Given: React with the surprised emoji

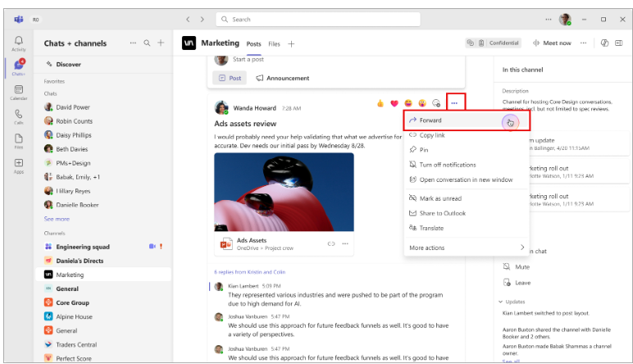Looking at the screenshot, I should pos(422,103).
